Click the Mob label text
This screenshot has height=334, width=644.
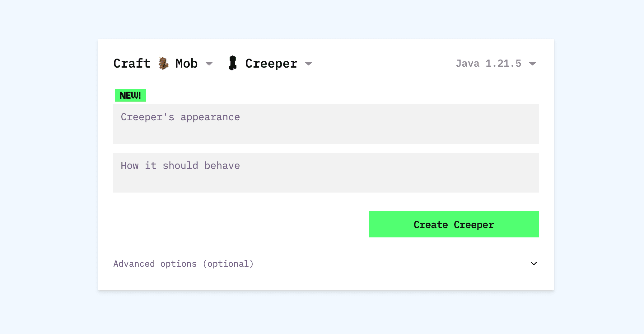point(185,63)
